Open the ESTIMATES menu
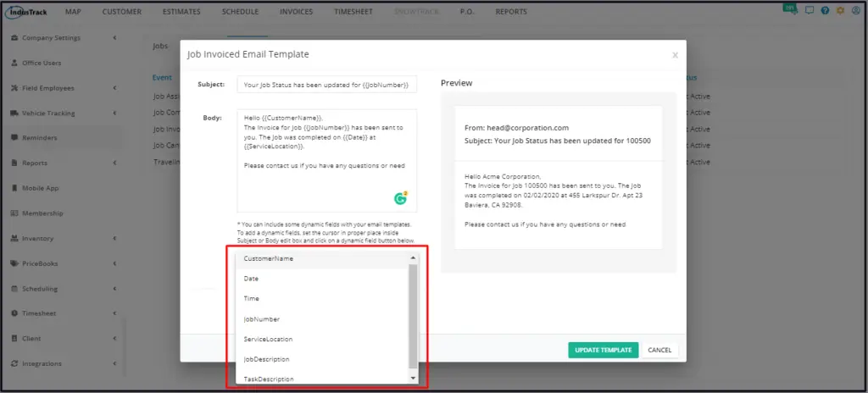This screenshot has height=393, width=868. tap(181, 12)
